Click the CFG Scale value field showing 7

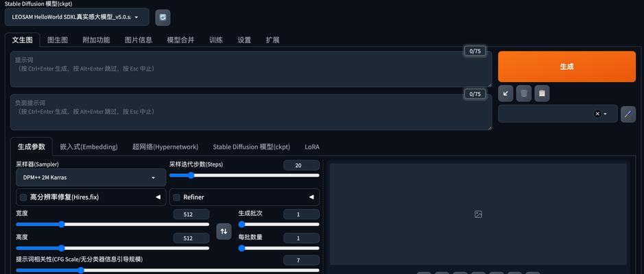point(302,260)
